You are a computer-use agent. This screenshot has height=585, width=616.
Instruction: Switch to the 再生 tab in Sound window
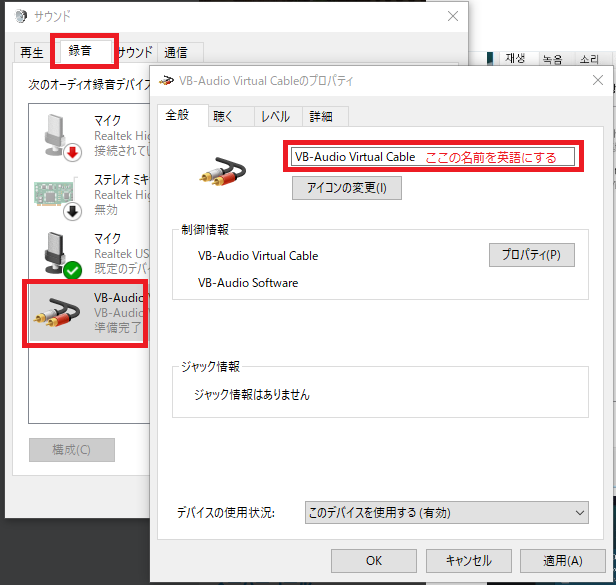pos(32,52)
